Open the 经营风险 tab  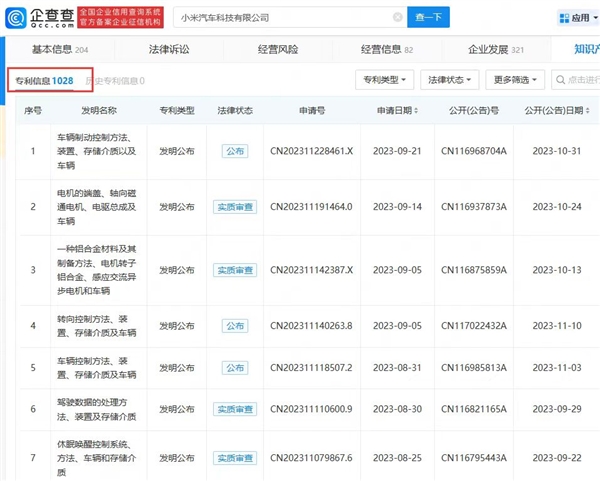click(x=278, y=49)
